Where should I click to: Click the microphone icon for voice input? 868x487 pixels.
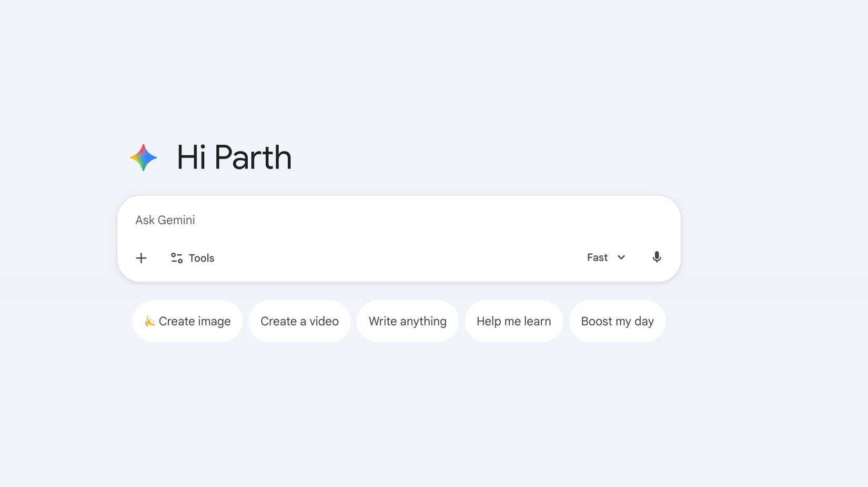(x=657, y=257)
